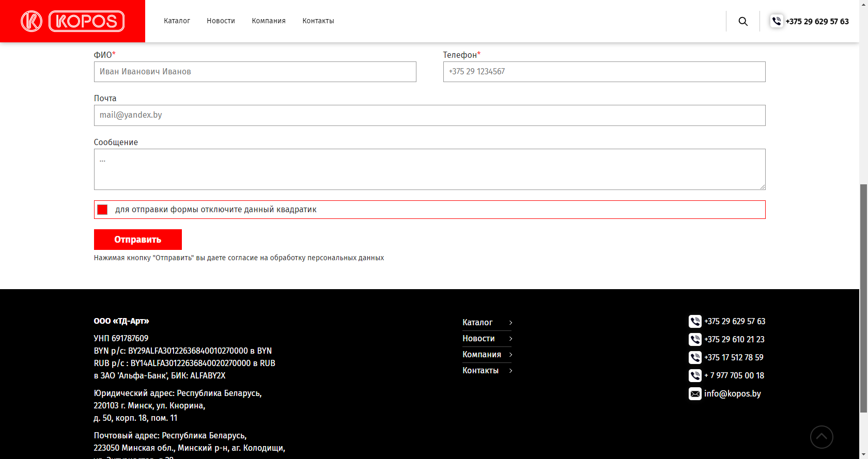Screen dimensions: 868x459
Task: Click the info@kopos.by email link
Action: pyautogui.click(x=733, y=394)
